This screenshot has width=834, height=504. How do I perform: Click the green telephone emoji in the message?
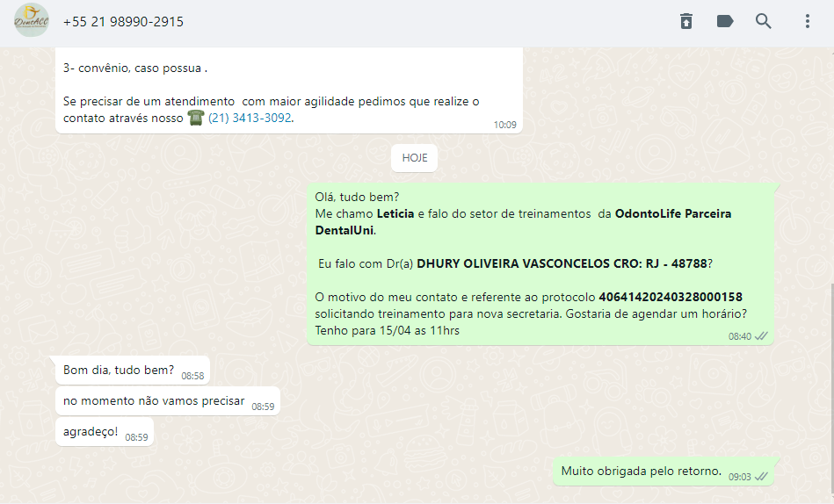point(196,118)
